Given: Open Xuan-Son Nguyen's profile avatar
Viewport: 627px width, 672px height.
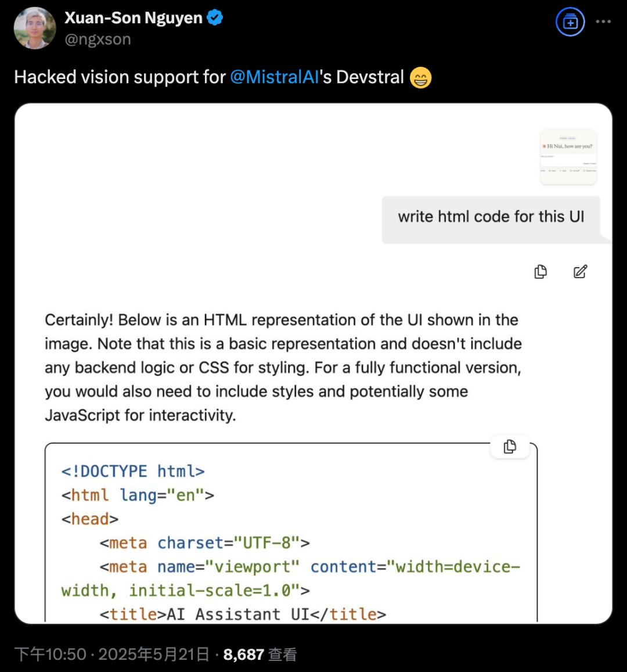Looking at the screenshot, I should (35, 28).
